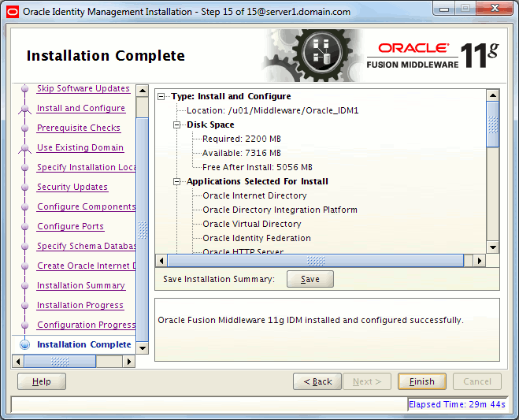The height and width of the screenshot is (420, 519).
Task: Select the Location: /u01/Middleware/Oracle_IDM1 row
Action: click(x=272, y=110)
